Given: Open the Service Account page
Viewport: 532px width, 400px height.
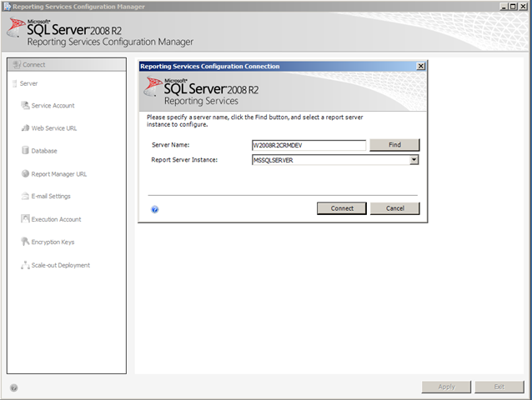Looking at the screenshot, I should [x=53, y=106].
